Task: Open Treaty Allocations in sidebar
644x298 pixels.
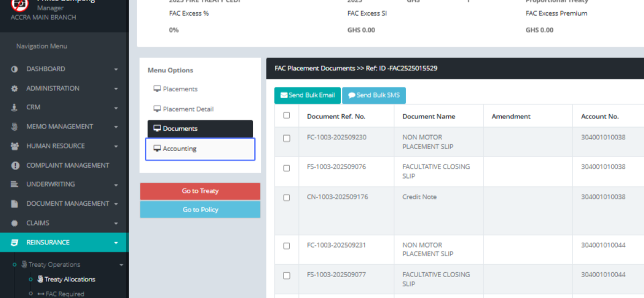Action: [x=70, y=279]
